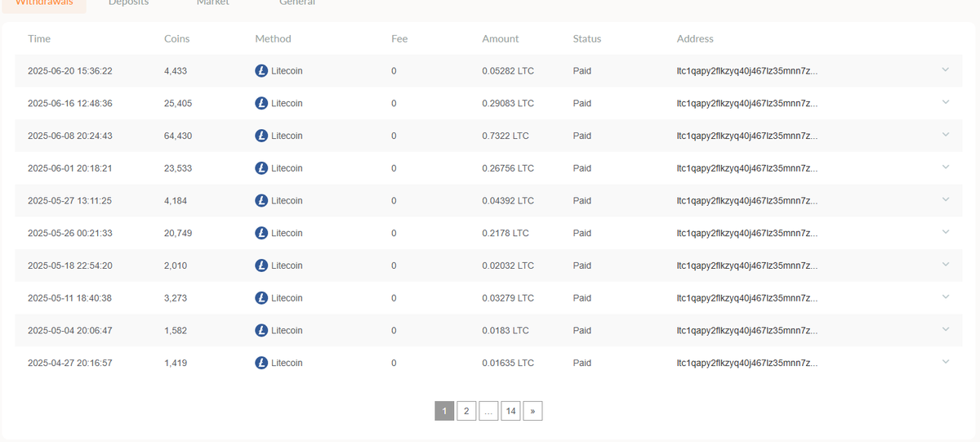980x442 pixels.
Task: Expand the 0.29083 LTC withdrawal row
Action: [946, 102]
